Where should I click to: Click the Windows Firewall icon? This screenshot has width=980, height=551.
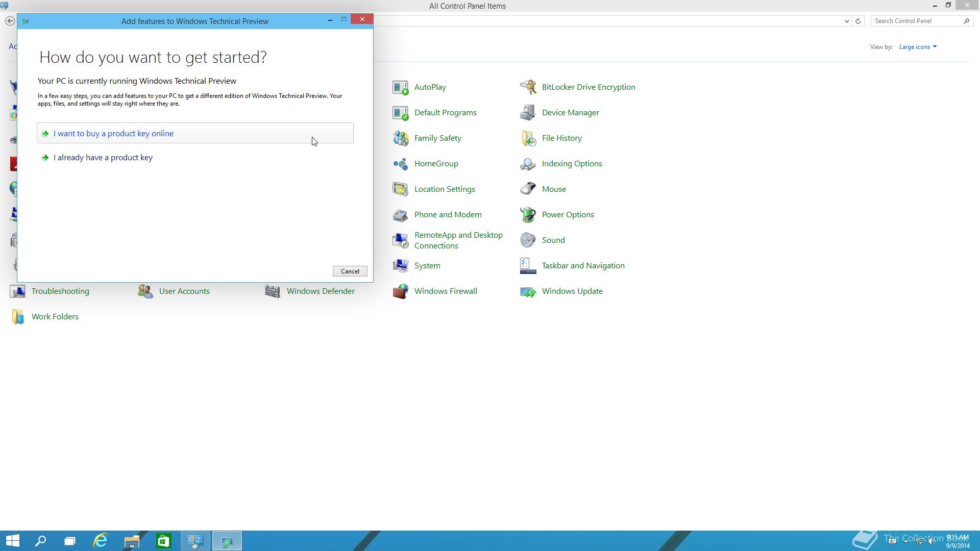pos(400,291)
